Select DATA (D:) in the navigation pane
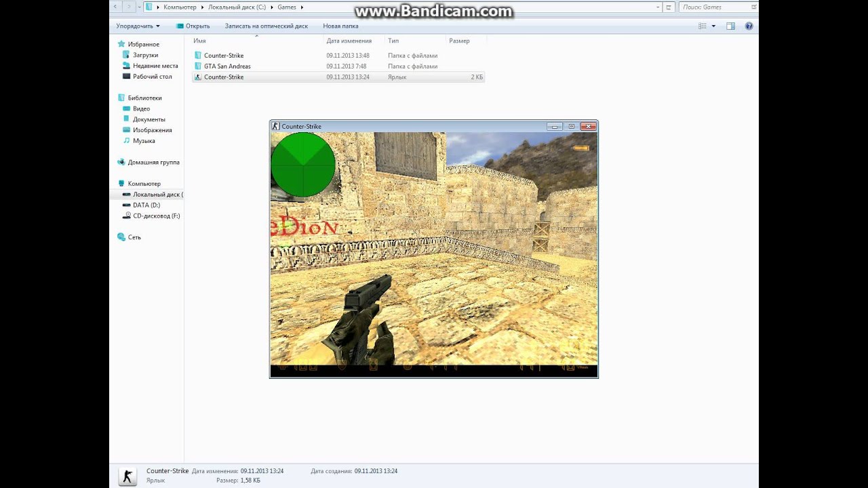 (x=146, y=205)
